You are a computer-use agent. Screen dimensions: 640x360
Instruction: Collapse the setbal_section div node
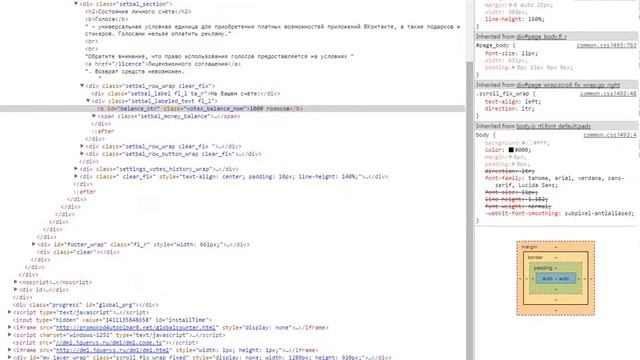pos(76,4)
